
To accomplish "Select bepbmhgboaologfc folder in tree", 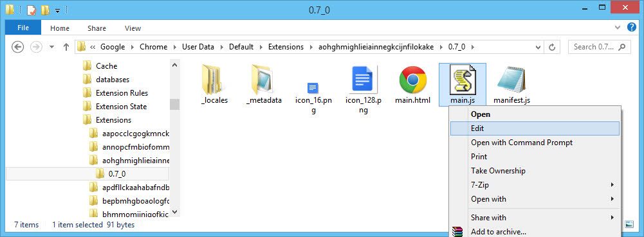I will [136, 201].
